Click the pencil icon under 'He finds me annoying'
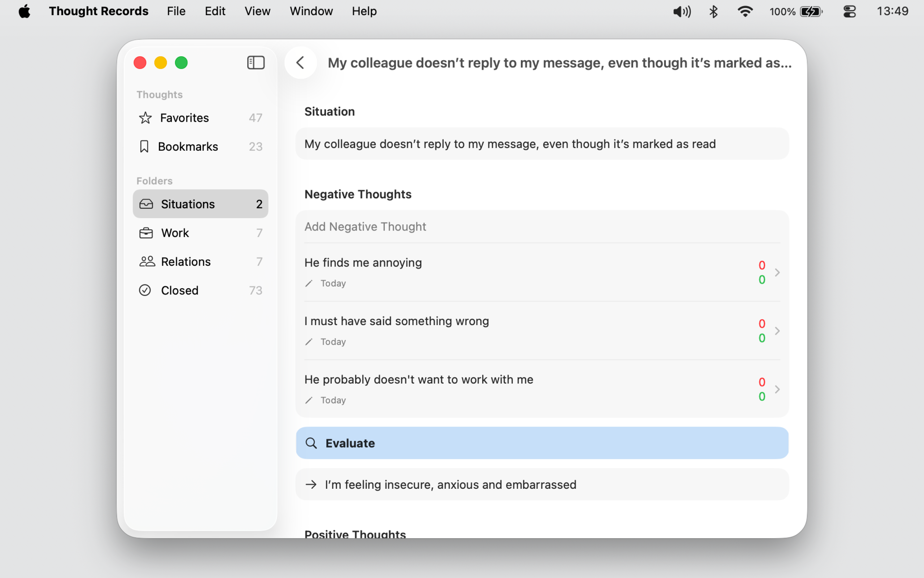The width and height of the screenshot is (924, 578). (309, 283)
